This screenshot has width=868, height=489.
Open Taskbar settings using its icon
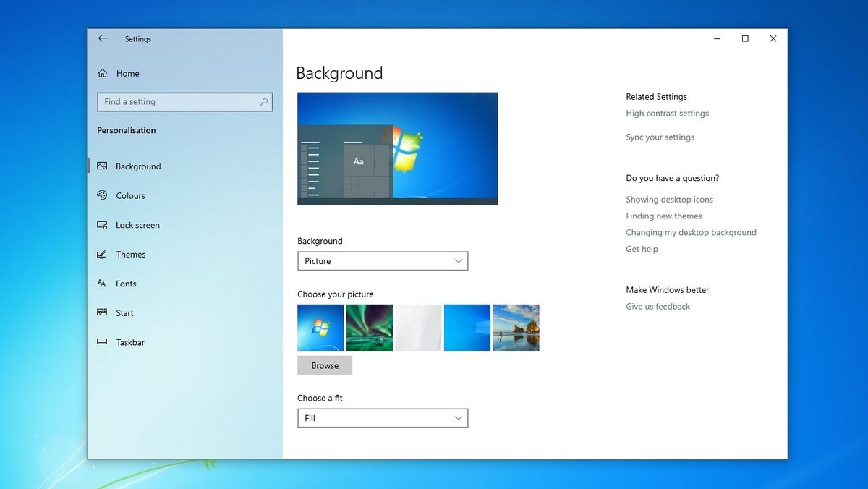102,342
